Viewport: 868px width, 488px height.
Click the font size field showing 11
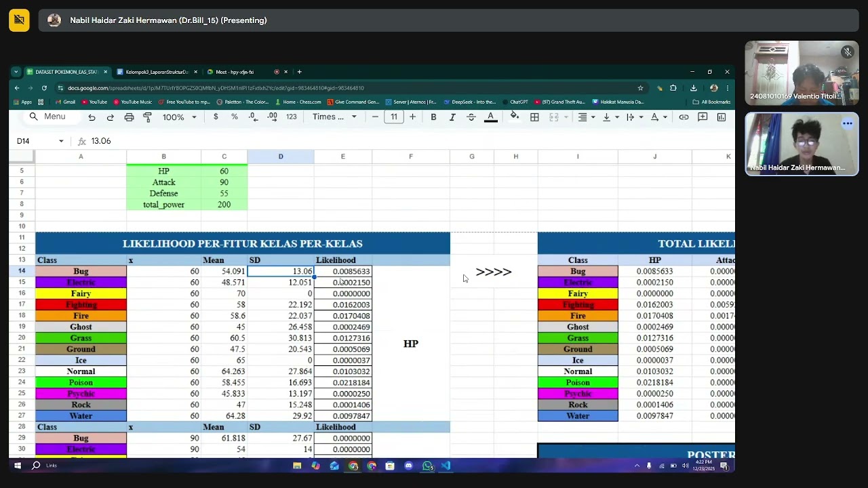tap(394, 117)
